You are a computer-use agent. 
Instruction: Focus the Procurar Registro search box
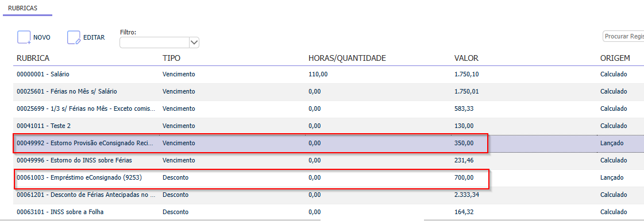coord(623,37)
